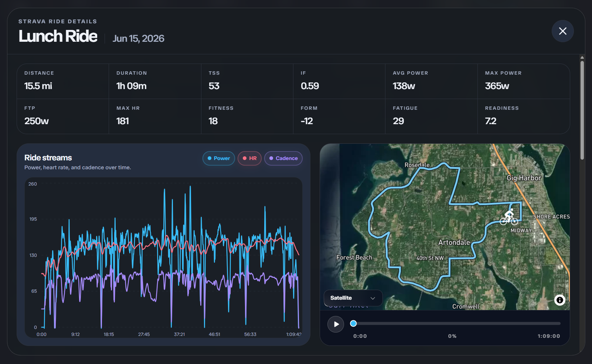Click the Gig Harbor map label

[x=524, y=178]
